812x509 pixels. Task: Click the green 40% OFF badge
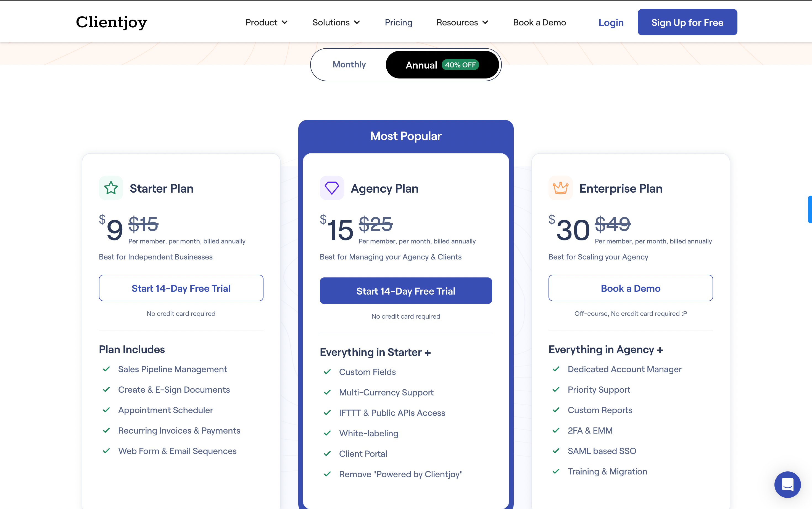[x=460, y=65]
